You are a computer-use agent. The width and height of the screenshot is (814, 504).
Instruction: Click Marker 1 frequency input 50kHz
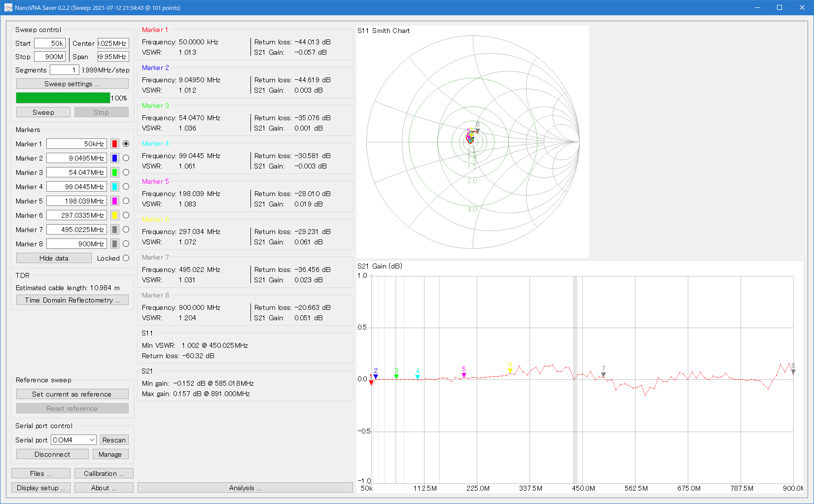tap(76, 144)
